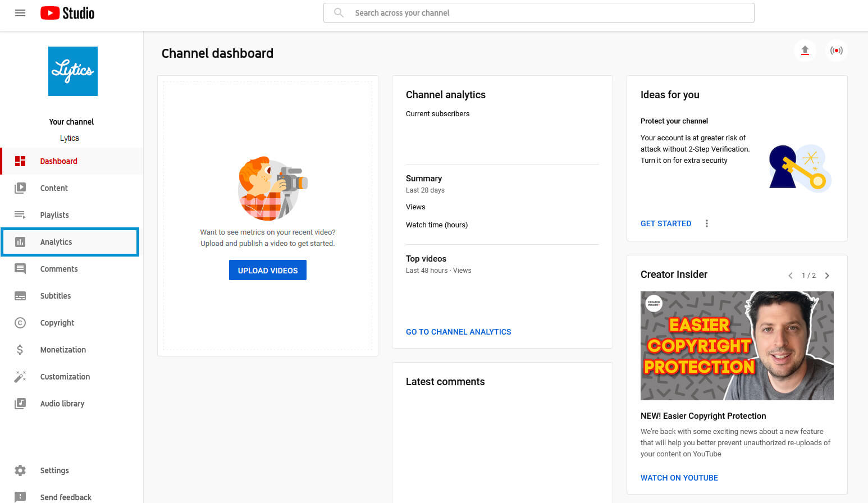Viewport: 868px width, 503px height.
Task: Show the next Creator Insider item
Action: coord(826,276)
